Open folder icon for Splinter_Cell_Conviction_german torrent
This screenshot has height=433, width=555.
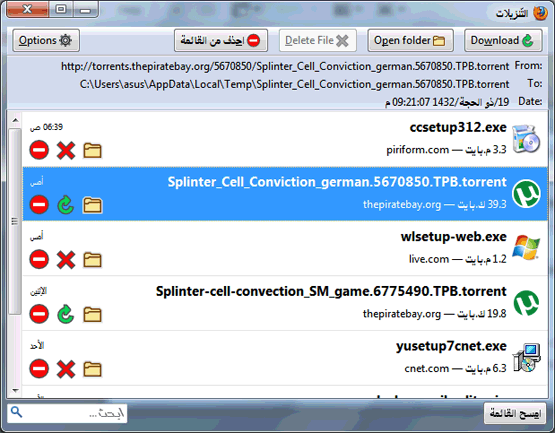pyautogui.click(x=92, y=205)
